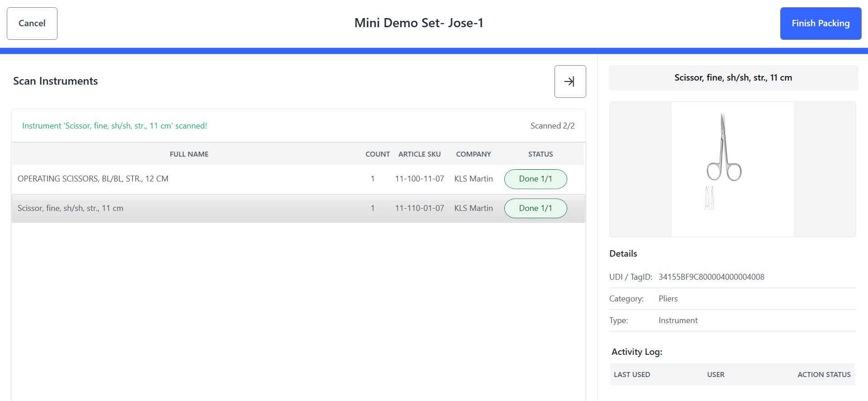Collapse panel with arrow-to-bar icon
868x401 pixels.
(x=570, y=81)
